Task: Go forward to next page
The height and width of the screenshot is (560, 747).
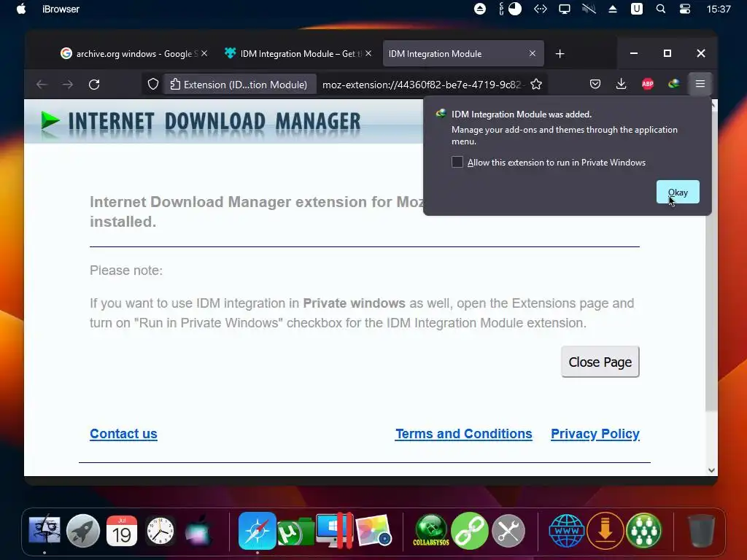Action: pos(68,85)
